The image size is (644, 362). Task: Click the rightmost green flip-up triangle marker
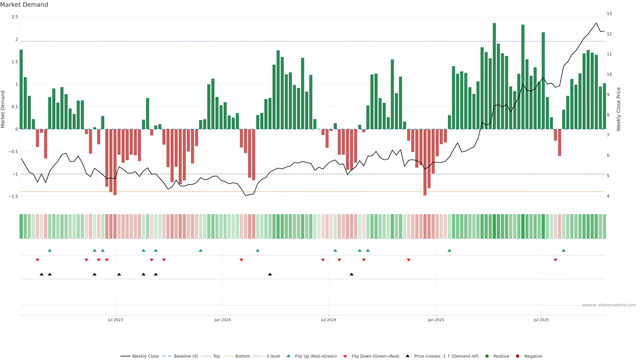563,251
